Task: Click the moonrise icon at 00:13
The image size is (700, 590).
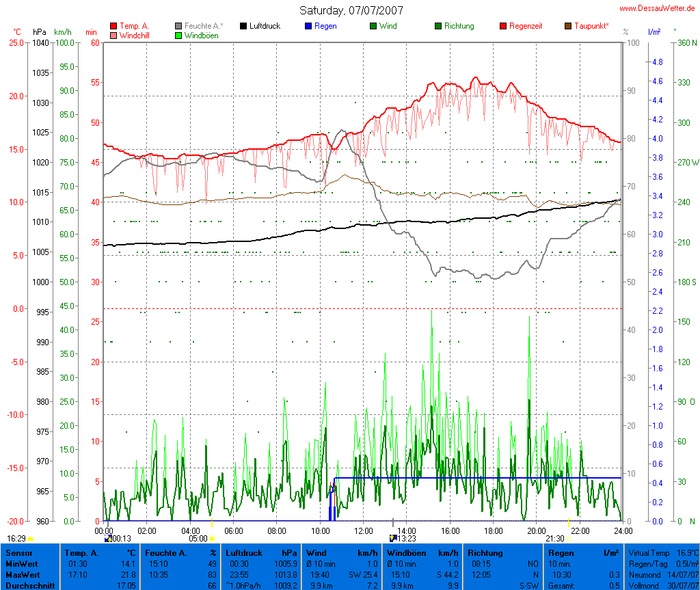Action: point(107,539)
